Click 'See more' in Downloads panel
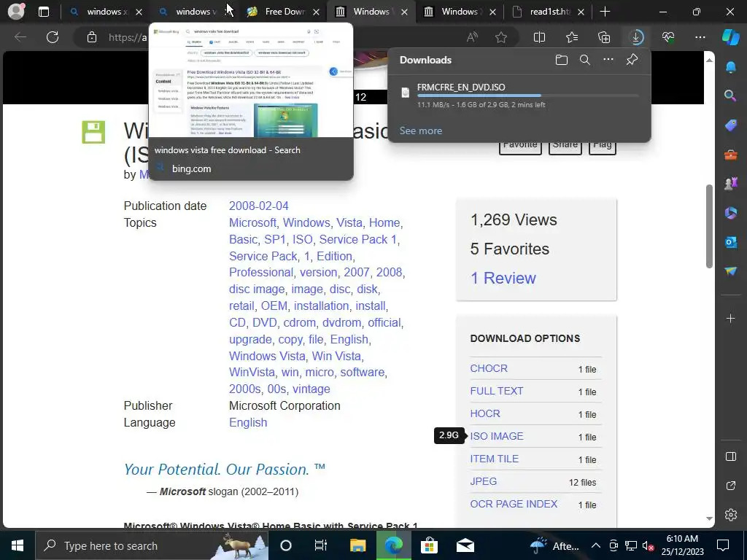The image size is (747, 560). [421, 131]
